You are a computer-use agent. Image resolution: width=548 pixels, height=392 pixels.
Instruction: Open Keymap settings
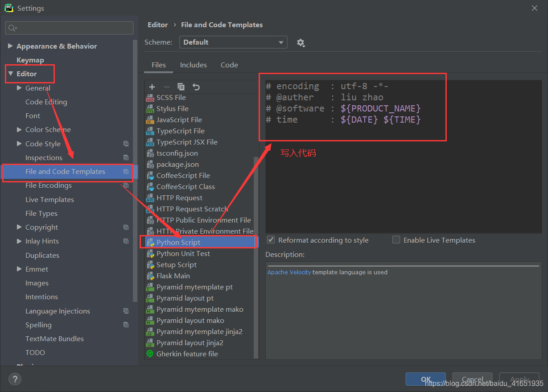(x=30, y=60)
